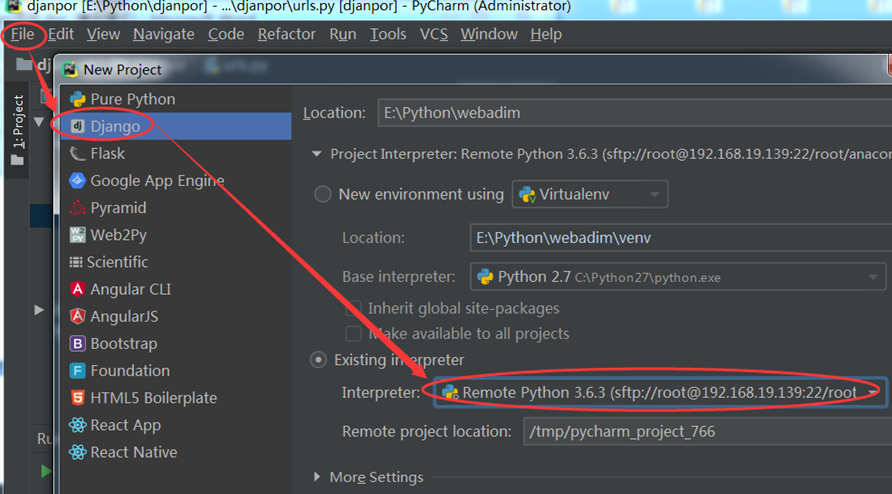892x494 pixels.
Task: Open the VCS menu
Action: tap(433, 34)
